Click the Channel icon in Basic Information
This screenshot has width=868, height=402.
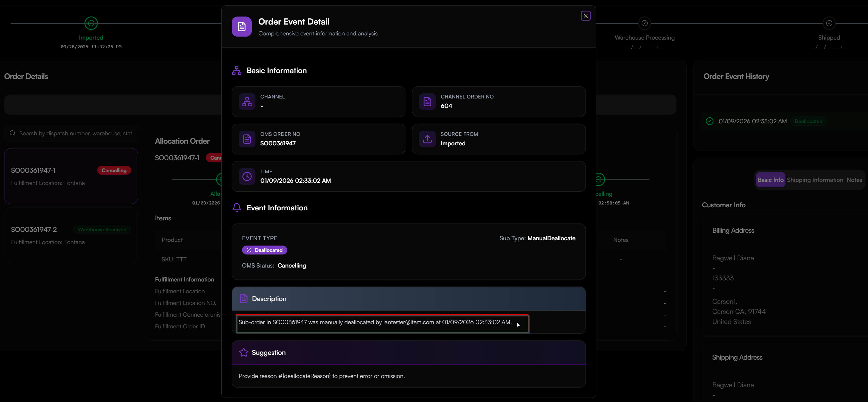pos(247,101)
